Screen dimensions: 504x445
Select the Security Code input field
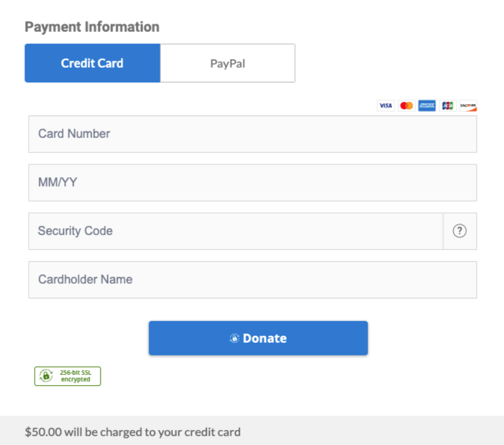[235, 231]
